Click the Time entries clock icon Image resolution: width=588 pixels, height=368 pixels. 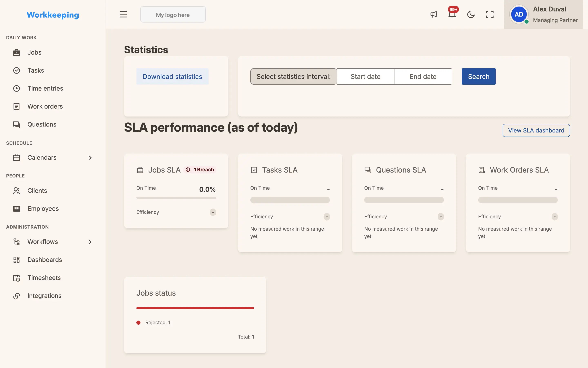pyautogui.click(x=17, y=88)
